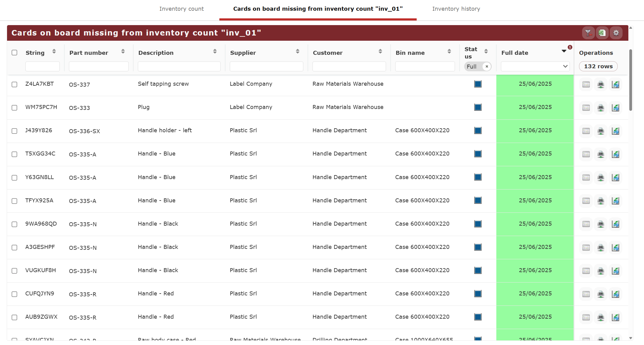The height and width of the screenshot is (345, 644).
Task: Click the remove filters funnel icon
Action: point(588,33)
